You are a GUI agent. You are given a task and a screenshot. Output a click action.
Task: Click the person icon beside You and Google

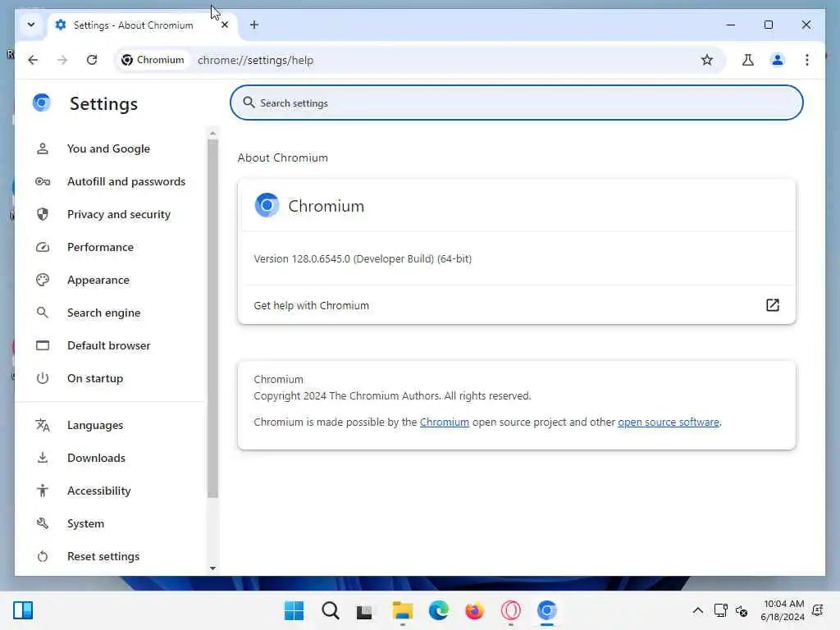point(43,148)
